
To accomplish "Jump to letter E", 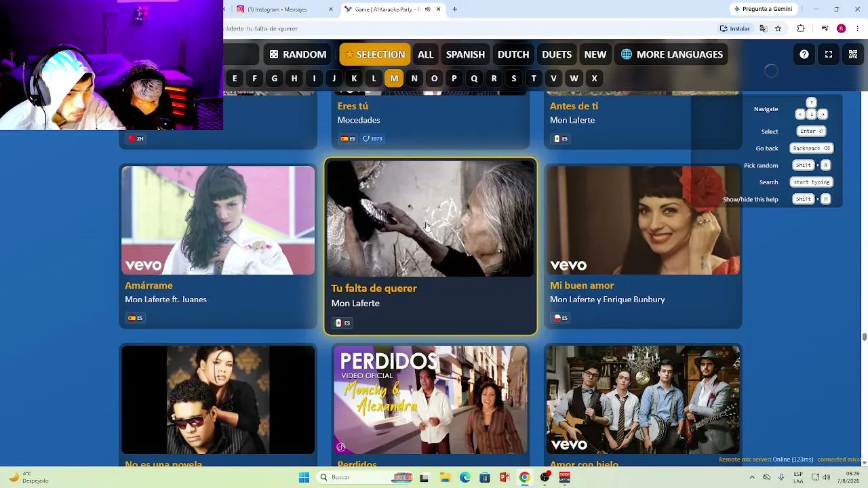I will coord(235,79).
